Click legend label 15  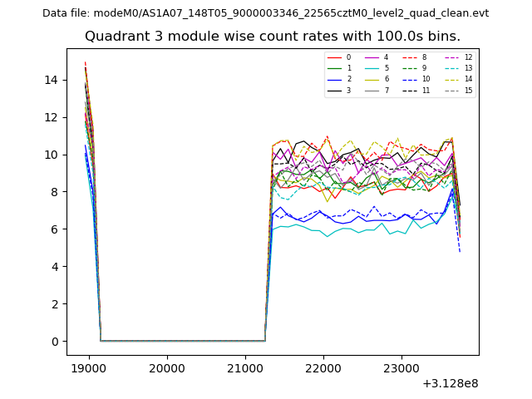tap(468, 90)
